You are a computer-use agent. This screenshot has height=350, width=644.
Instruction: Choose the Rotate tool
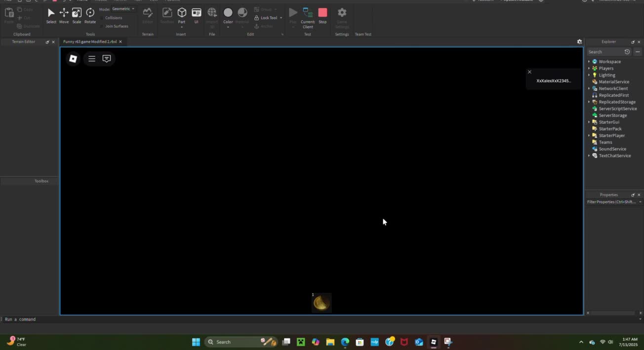90,15
